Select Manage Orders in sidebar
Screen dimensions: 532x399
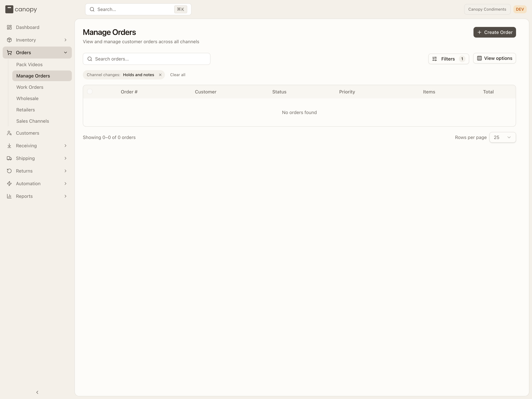[x=42, y=76]
